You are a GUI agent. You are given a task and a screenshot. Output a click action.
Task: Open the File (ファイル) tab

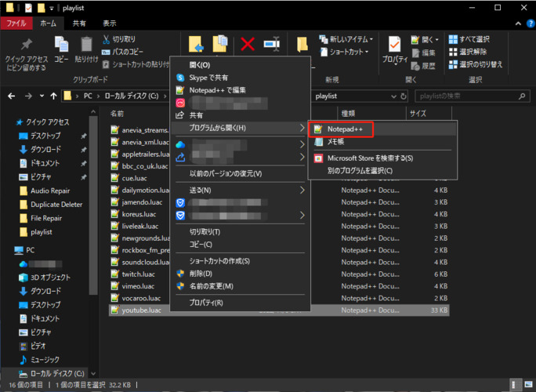[16, 24]
